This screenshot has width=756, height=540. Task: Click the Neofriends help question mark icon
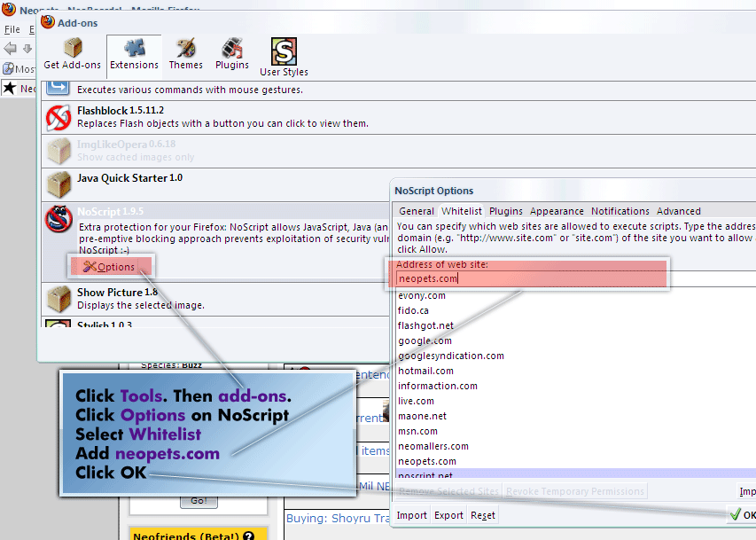[249, 536]
